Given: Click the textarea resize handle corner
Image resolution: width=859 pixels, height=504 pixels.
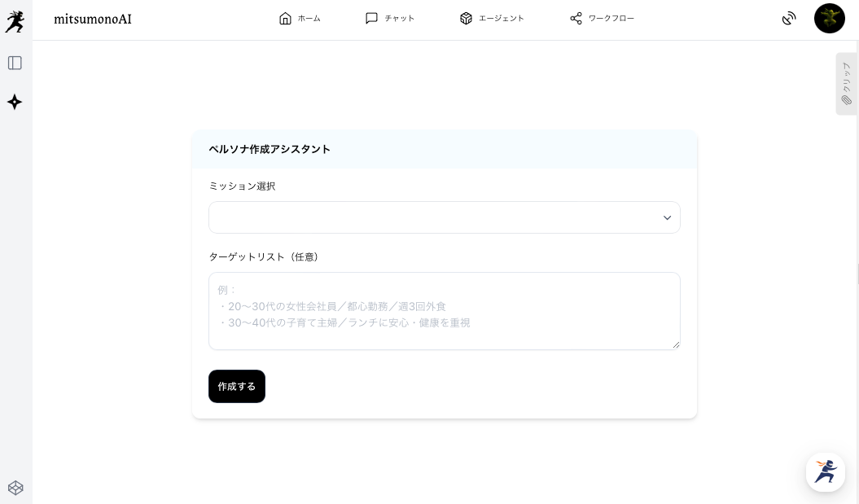Looking at the screenshot, I should point(676,345).
